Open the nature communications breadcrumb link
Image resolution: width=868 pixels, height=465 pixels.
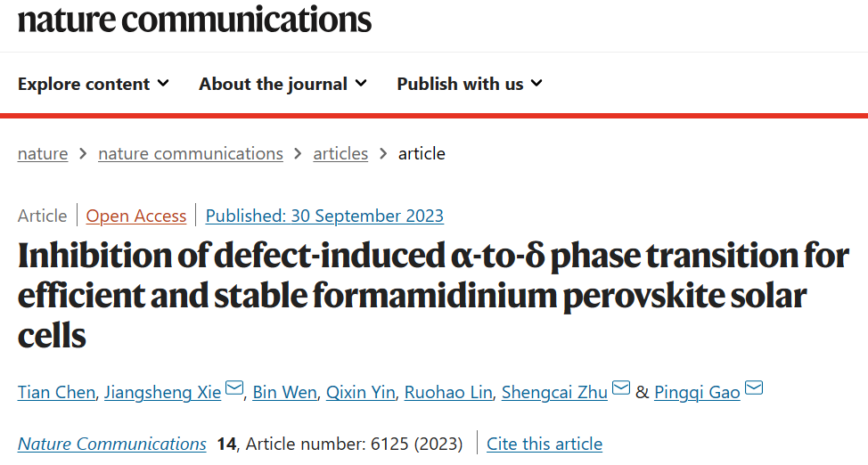coord(191,153)
